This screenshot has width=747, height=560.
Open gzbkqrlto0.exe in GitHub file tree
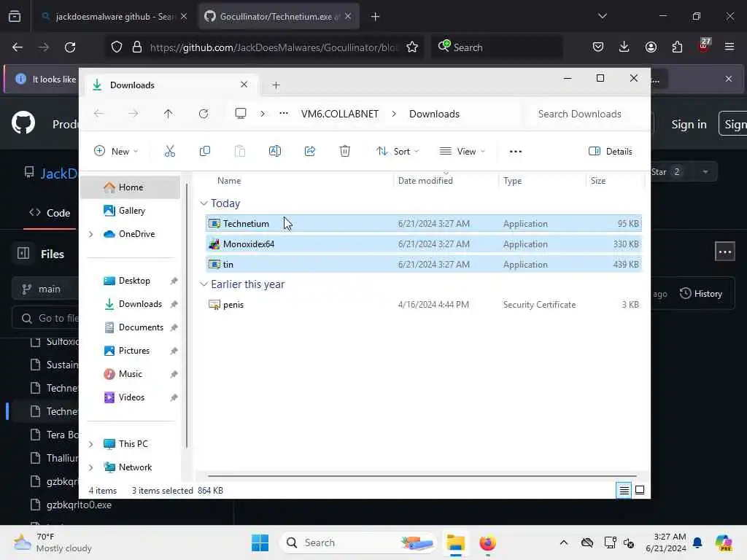point(79,505)
